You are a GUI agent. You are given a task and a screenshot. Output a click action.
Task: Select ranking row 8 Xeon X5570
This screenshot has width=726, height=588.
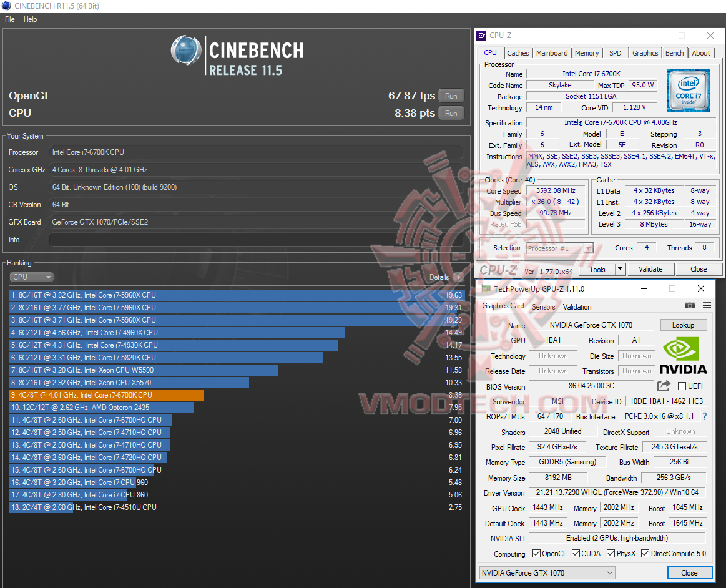(x=236, y=383)
